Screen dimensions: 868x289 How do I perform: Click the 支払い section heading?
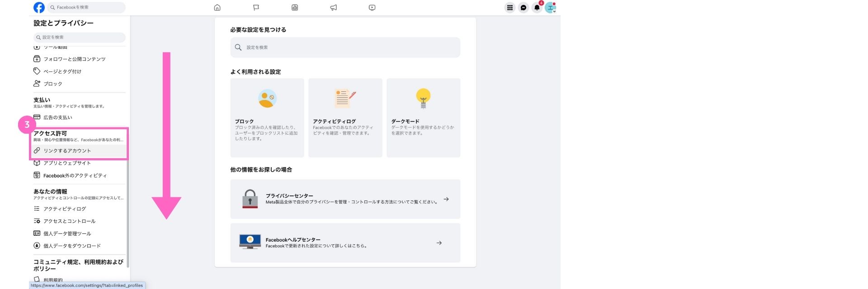pos(42,100)
